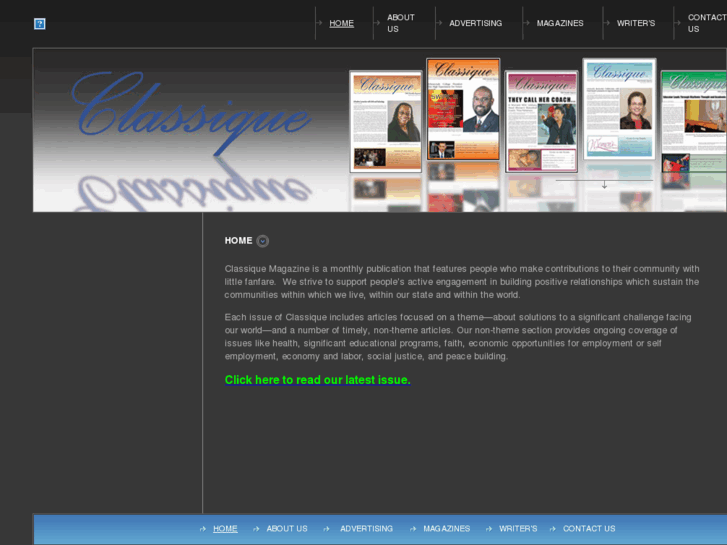
Task: Click the HOME section heading text
Action: tap(238, 241)
